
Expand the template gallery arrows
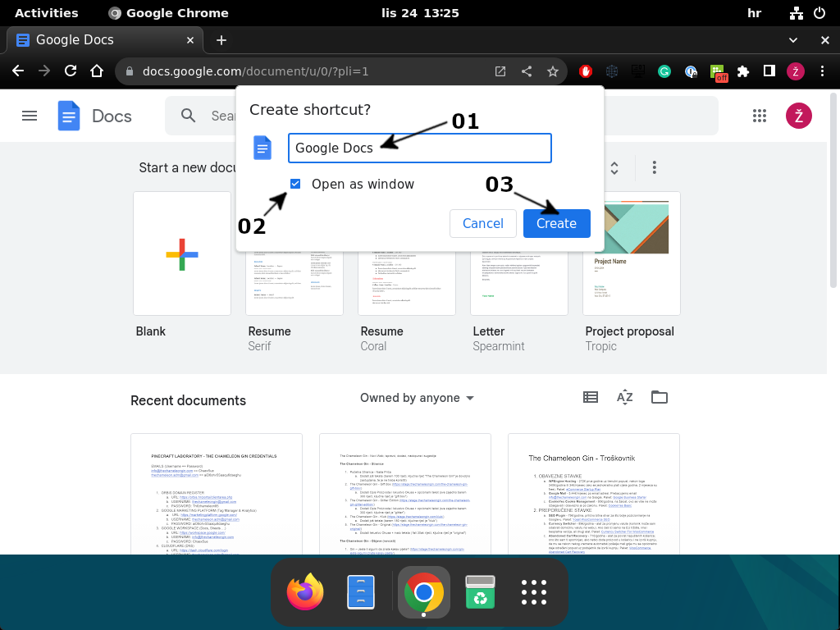click(614, 168)
